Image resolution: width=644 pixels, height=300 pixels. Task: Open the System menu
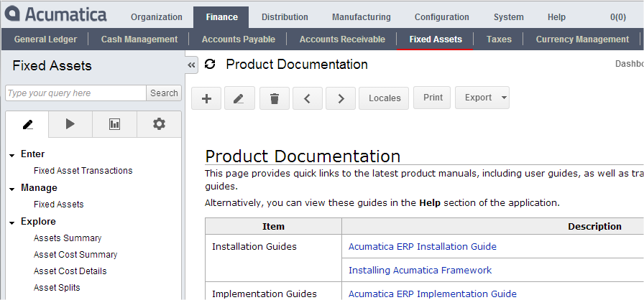[508, 17]
